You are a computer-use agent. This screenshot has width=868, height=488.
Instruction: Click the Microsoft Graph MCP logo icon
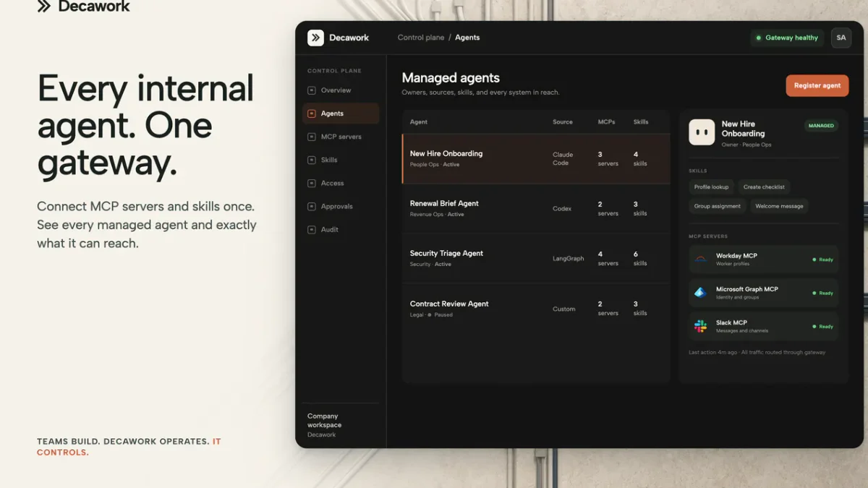click(x=700, y=293)
